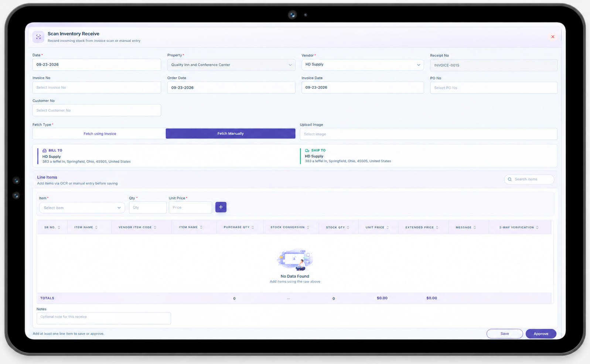Image resolution: width=590 pixels, height=364 pixels.
Task: Click the Notes text field
Action: tap(104, 318)
